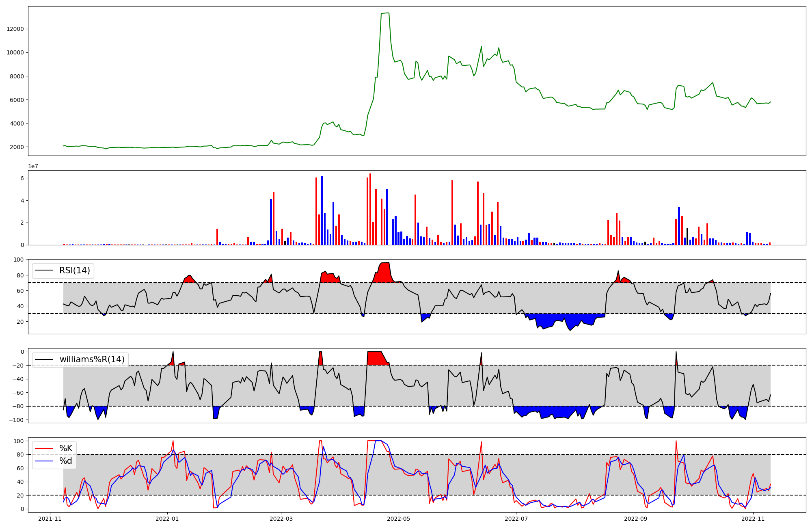This screenshot has width=812, height=528.
Task: Click the %d legend text
Action: 66,461
